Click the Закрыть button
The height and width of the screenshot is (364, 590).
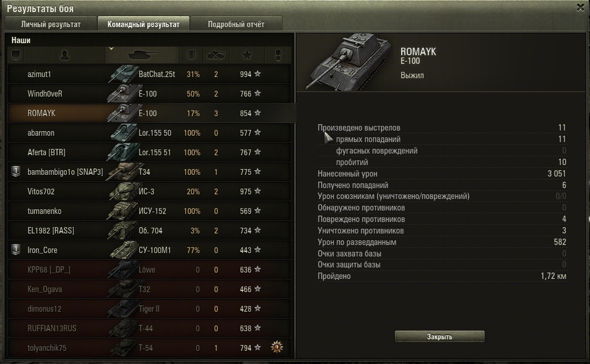pos(440,336)
